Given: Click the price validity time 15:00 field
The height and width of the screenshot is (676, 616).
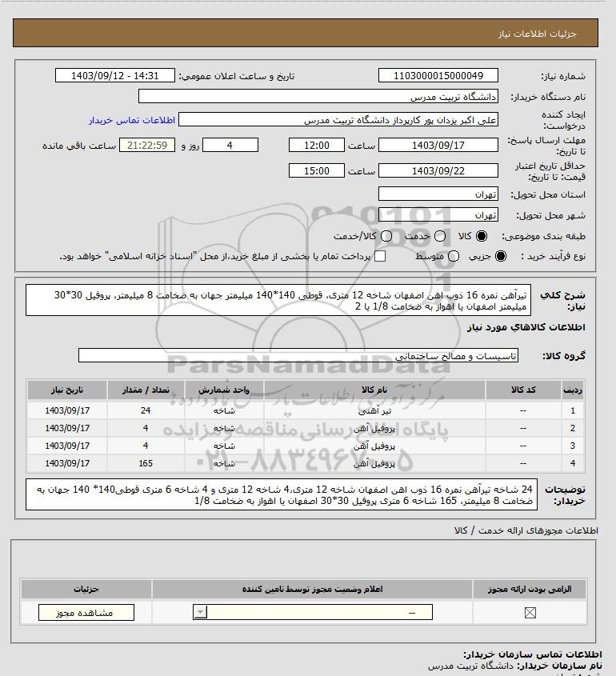Looking at the screenshot, I should (317, 170).
